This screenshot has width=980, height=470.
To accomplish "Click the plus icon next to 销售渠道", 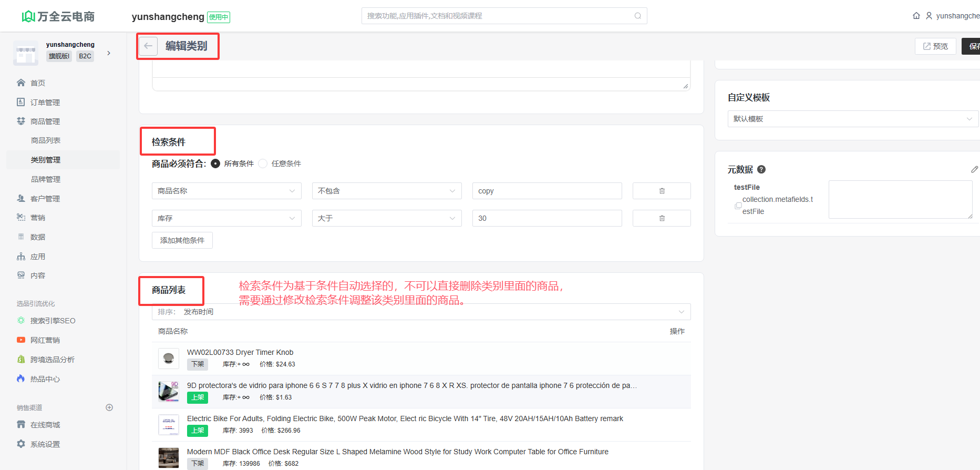I will pos(109,407).
